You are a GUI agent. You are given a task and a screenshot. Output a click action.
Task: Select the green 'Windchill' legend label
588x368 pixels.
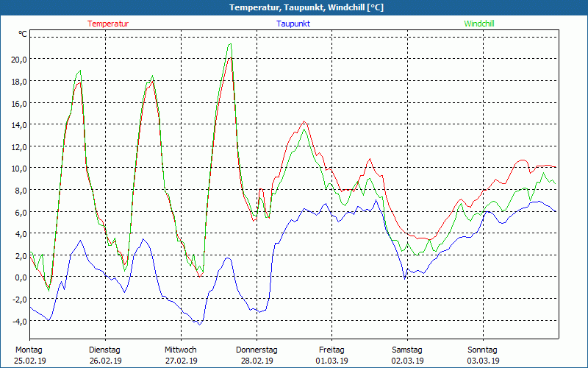479,24
